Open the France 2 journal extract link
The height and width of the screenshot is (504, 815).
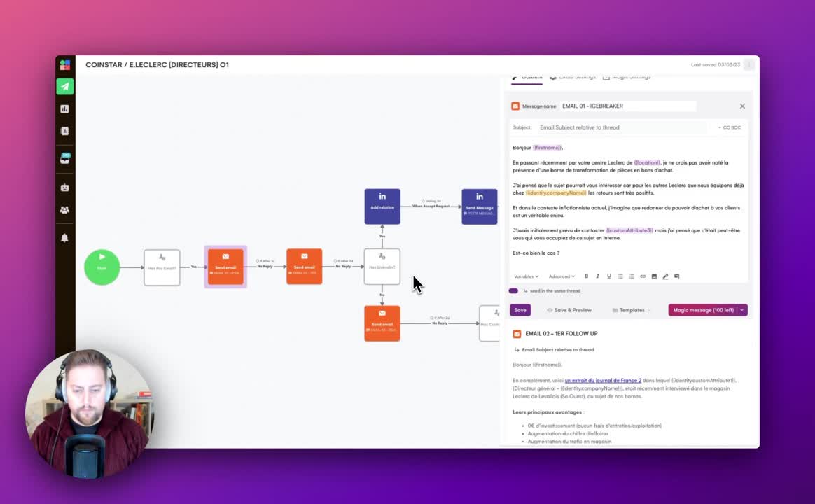coord(603,380)
